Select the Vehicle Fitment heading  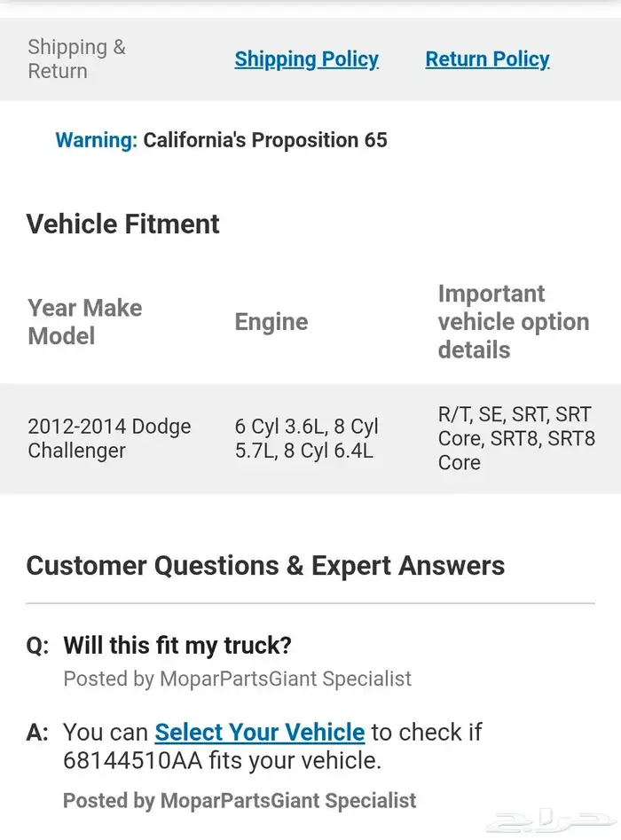pos(122,224)
